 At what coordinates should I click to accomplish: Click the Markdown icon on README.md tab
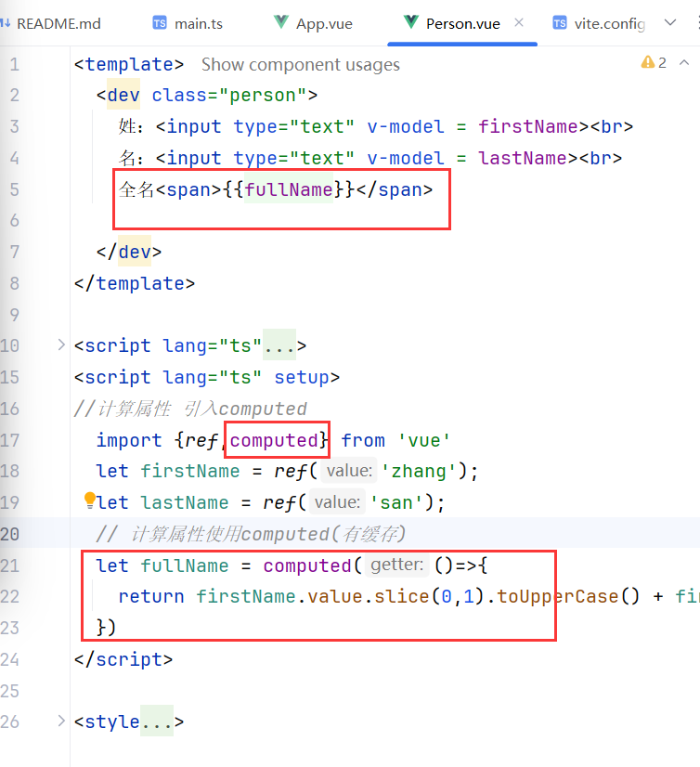tap(6, 23)
